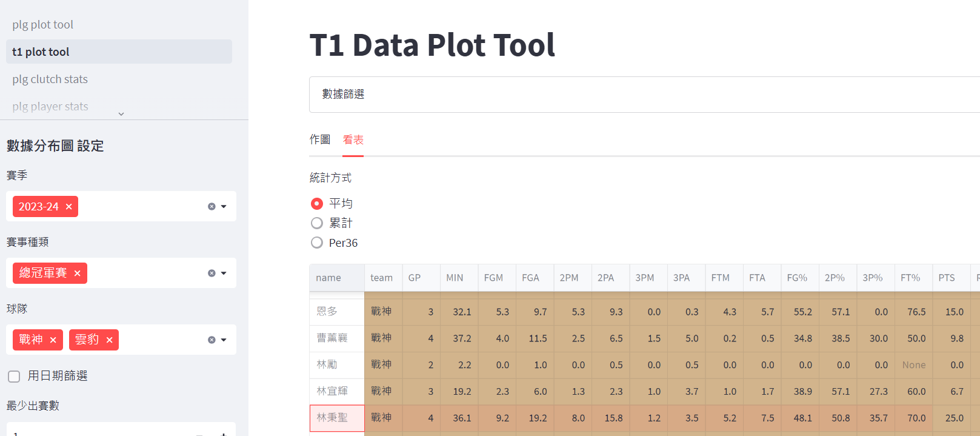Switch to the 看表 tab

(353, 139)
